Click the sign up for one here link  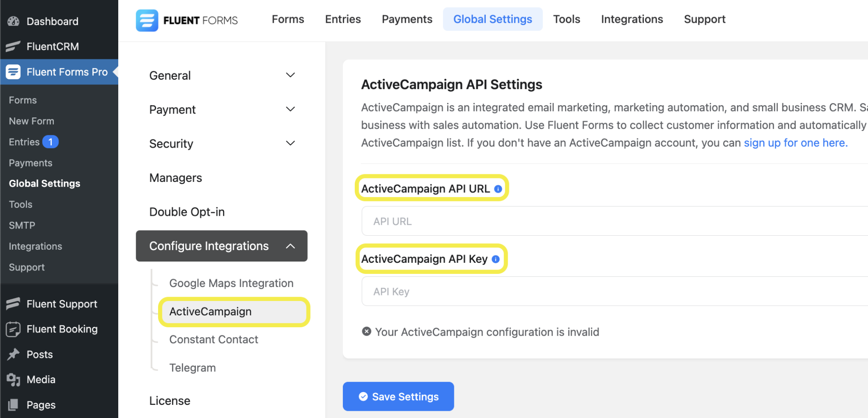point(795,143)
